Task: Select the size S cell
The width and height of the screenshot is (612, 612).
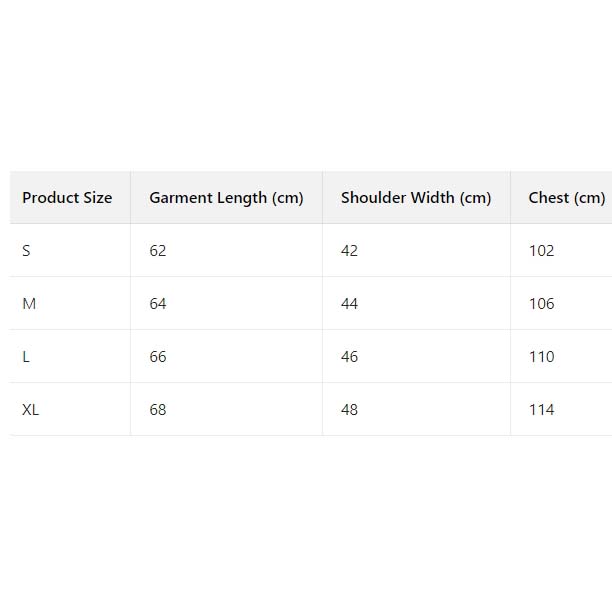Action: (26, 251)
